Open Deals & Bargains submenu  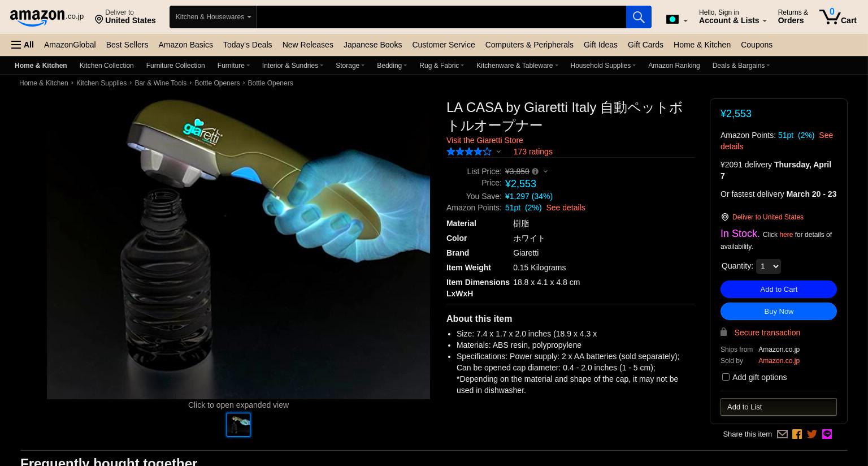tap(741, 66)
